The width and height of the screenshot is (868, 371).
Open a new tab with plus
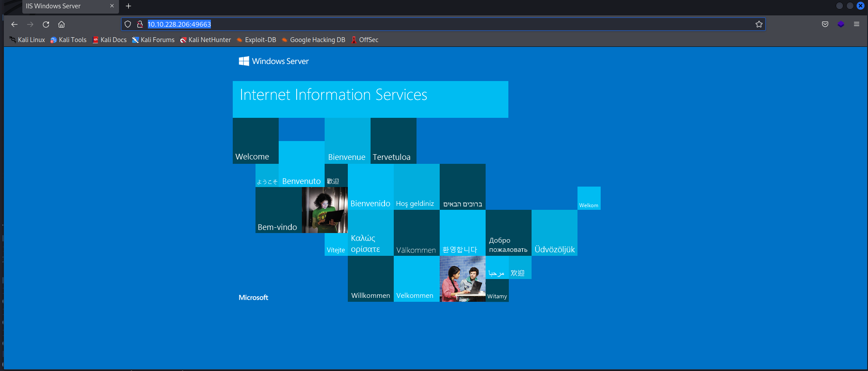(129, 6)
